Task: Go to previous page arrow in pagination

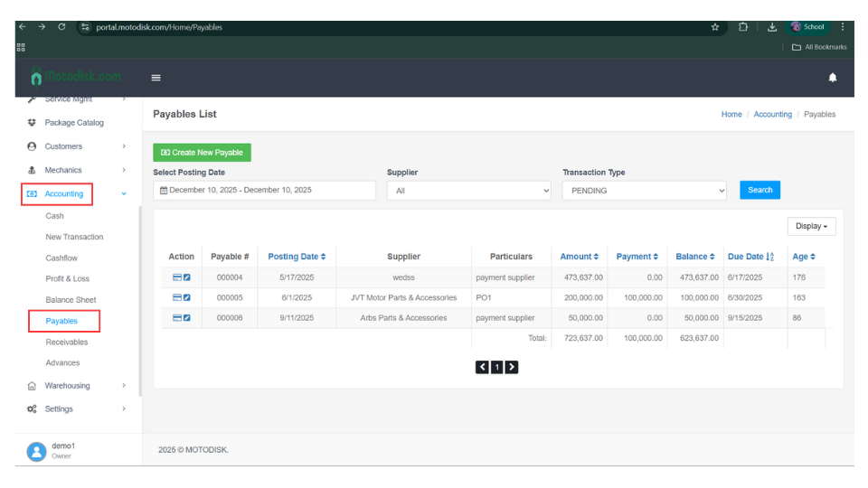Action: click(482, 367)
